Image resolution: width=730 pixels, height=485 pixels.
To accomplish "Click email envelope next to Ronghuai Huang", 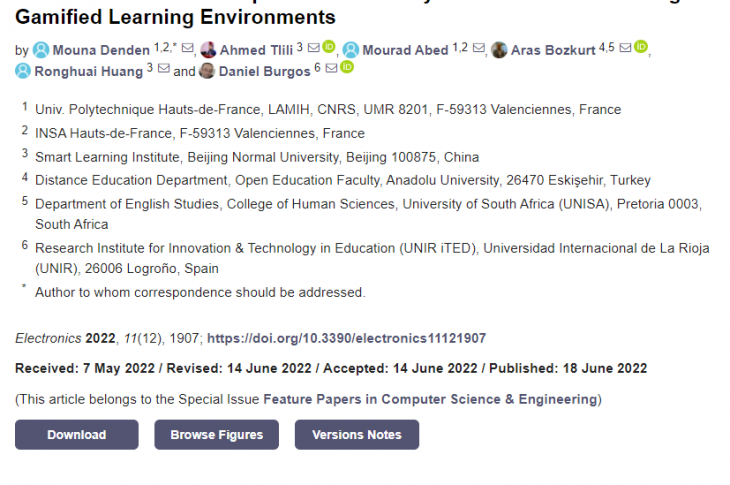I will [x=163, y=69].
